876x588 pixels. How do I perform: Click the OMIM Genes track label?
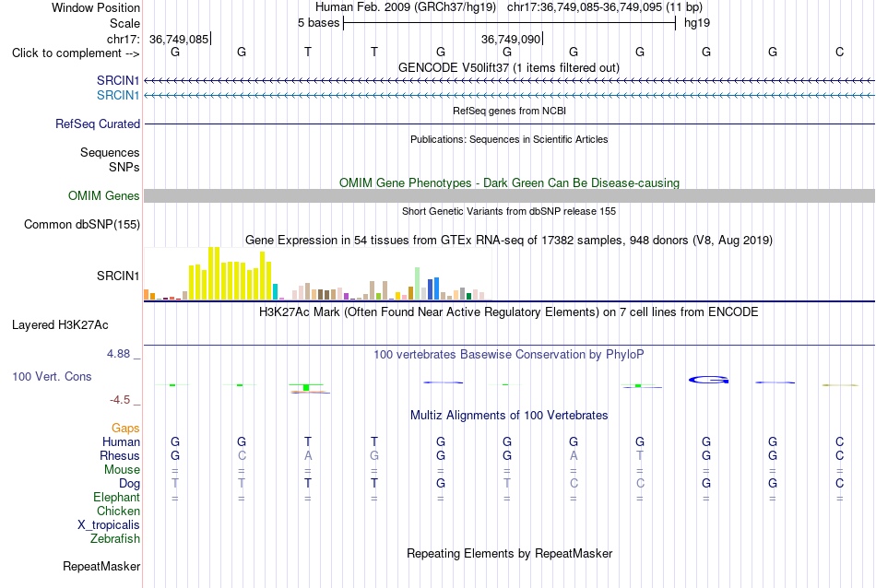[103, 196]
